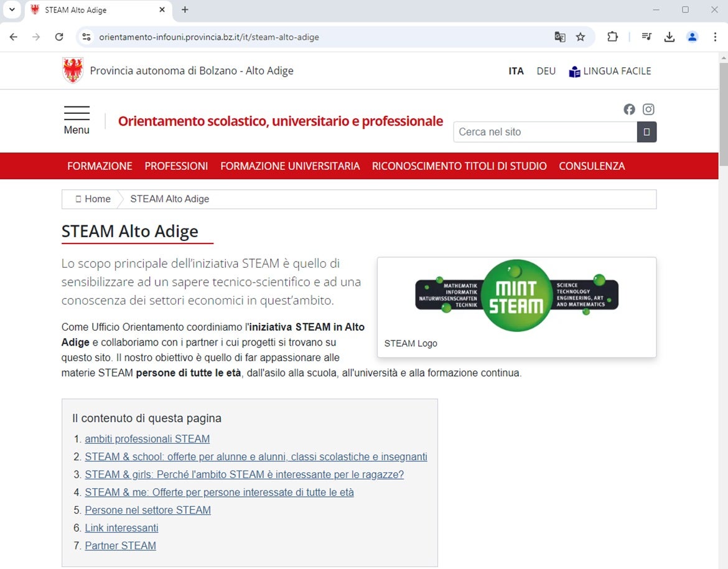
Task: Click the Chrome profile avatar icon
Action: click(693, 37)
